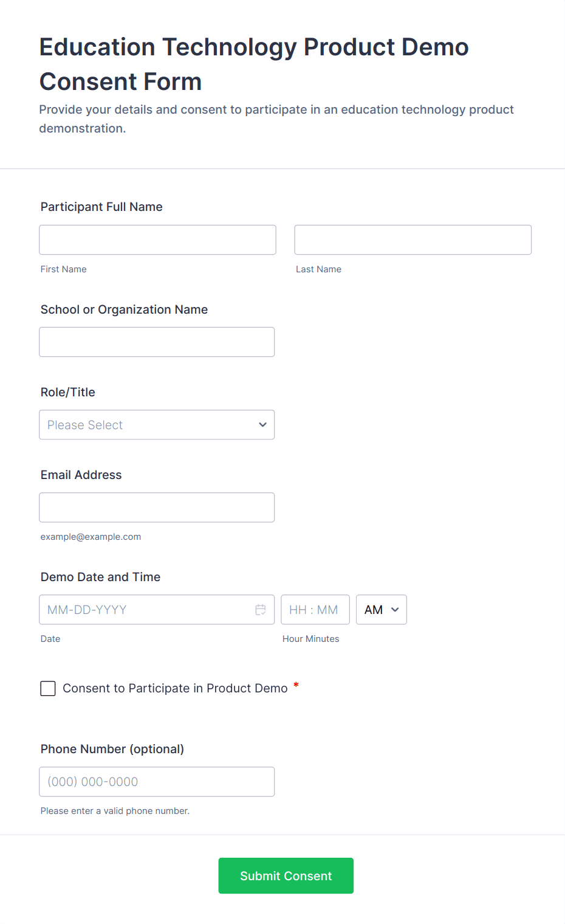Focus the phone number input box

tap(157, 782)
